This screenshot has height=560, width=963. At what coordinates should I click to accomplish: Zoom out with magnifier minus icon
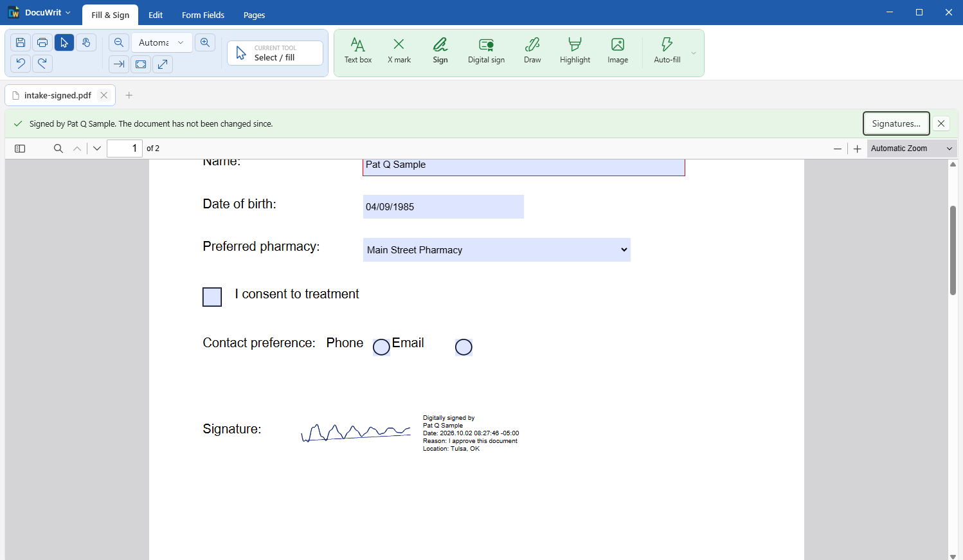119,42
